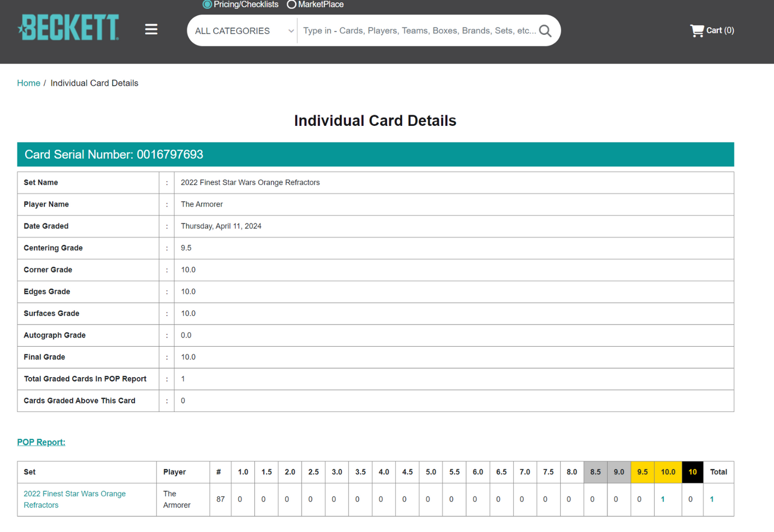Click the Card Serial Number 0016797693 banner
Screen dimensions: 774x532
(x=375, y=154)
